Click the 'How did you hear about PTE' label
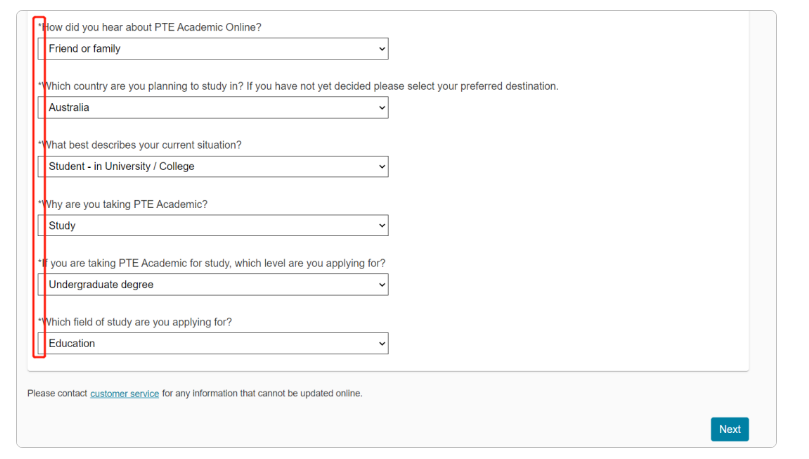 (150, 27)
